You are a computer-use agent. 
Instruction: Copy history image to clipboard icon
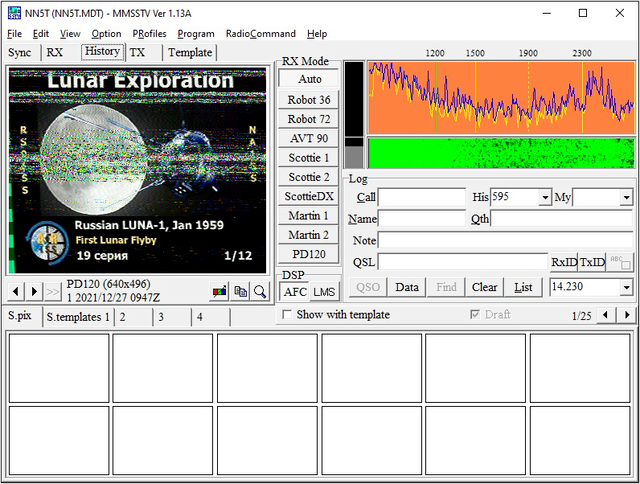tap(240, 291)
